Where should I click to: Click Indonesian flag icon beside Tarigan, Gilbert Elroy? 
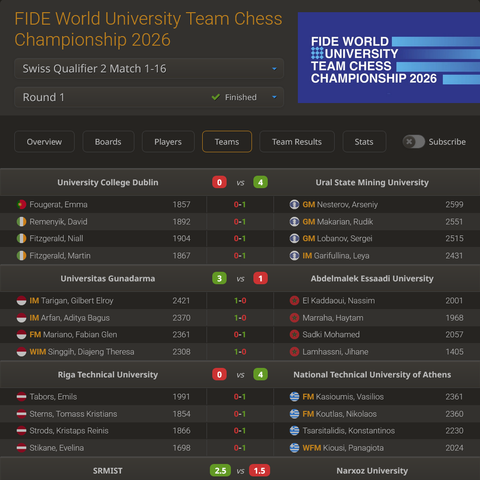[21, 301]
